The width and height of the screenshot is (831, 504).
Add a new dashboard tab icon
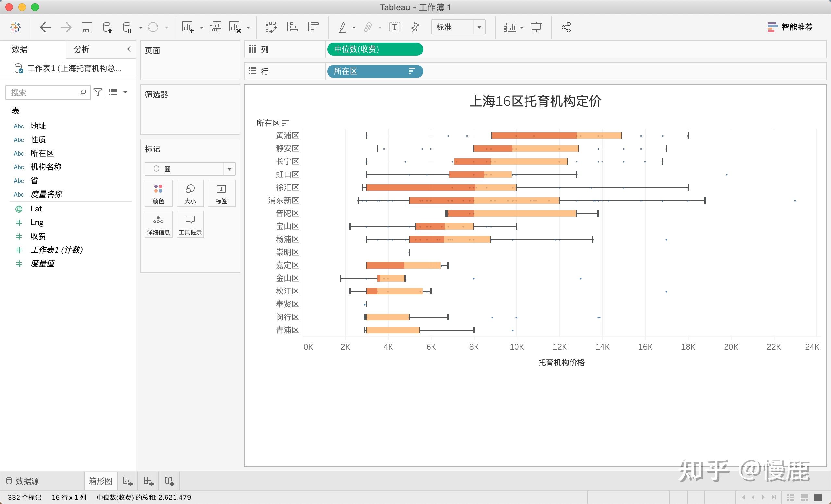(x=148, y=481)
